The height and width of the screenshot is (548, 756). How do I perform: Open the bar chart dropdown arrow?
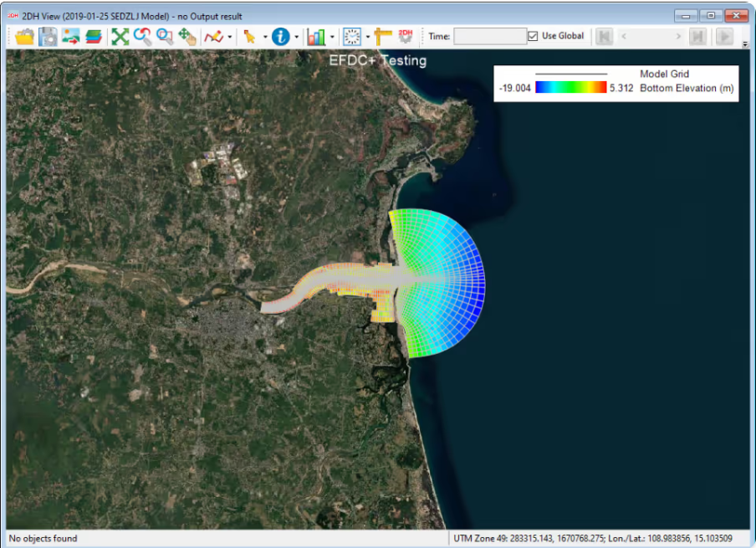(332, 37)
